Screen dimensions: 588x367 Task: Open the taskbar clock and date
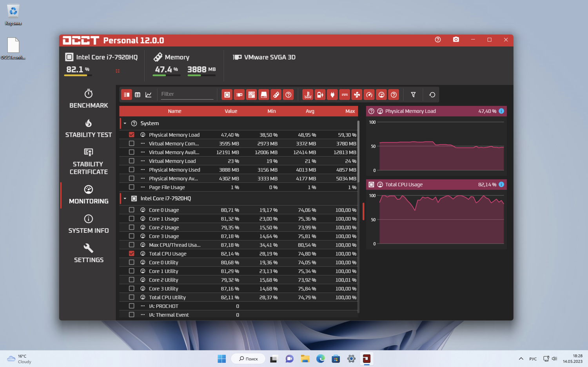(573, 359)
